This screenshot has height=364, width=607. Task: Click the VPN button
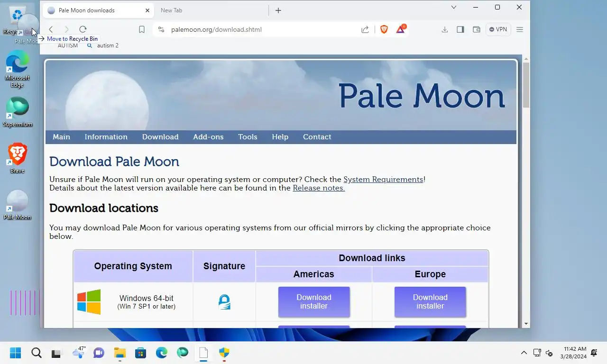coord(498,29)
